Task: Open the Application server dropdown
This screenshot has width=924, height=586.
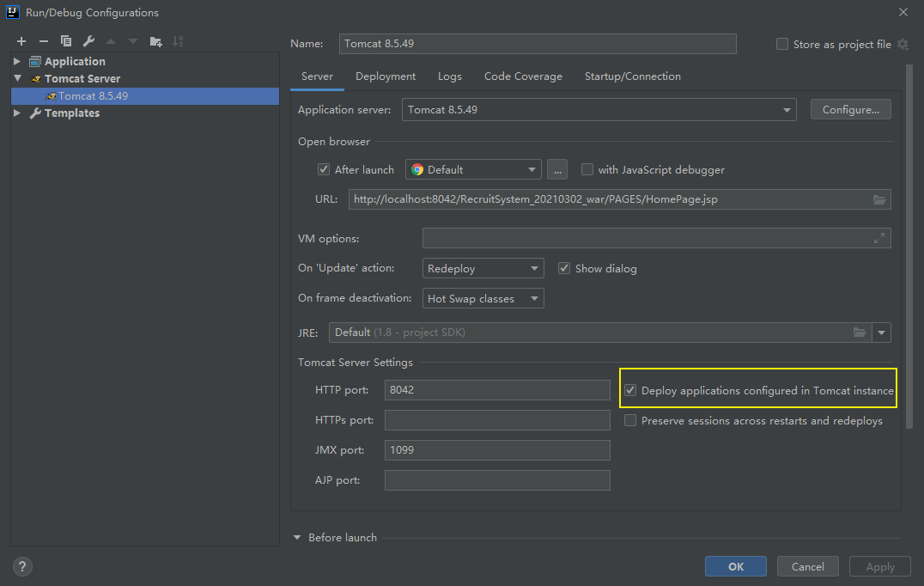Action: 599,110
